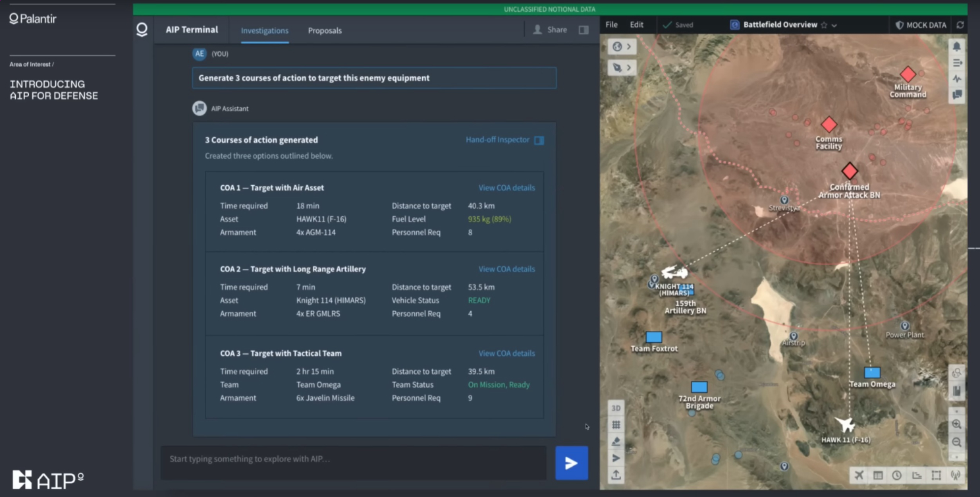This screenshot has height=497, width=980.
Task: View COA details for Long Range Artillery
Action: click(x=506, y=269)
